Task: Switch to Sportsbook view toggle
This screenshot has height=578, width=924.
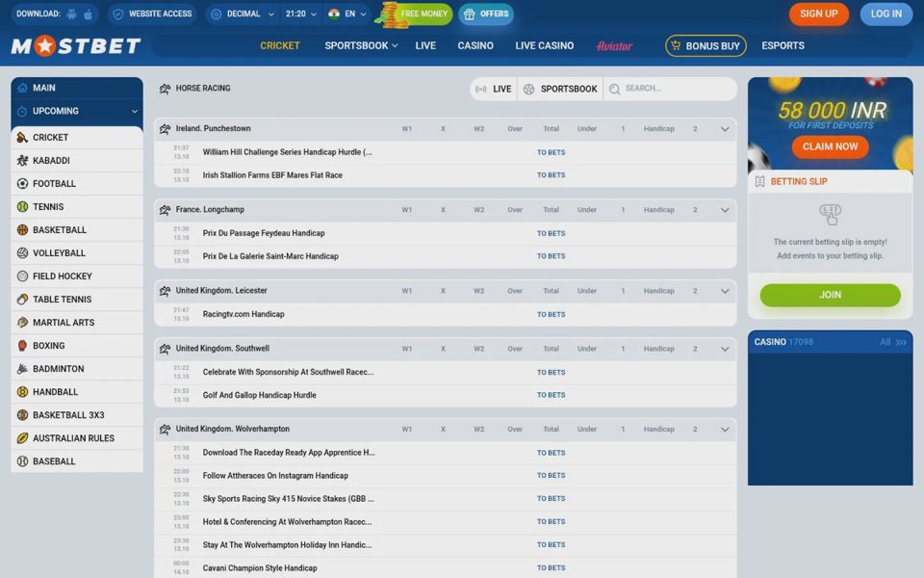Action: 560,89
